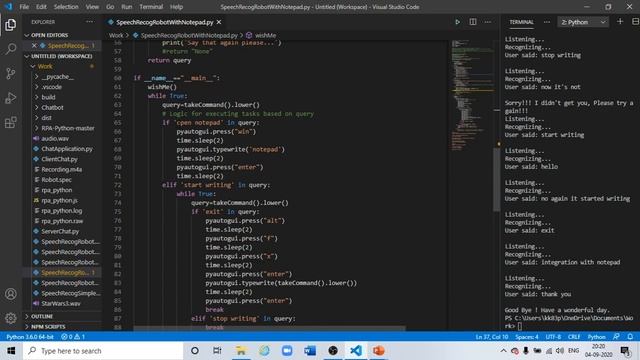The width and height of the screenshot is (640, 360).
Task: Create a new terminal with plus icon
Action: pos(620,22)
